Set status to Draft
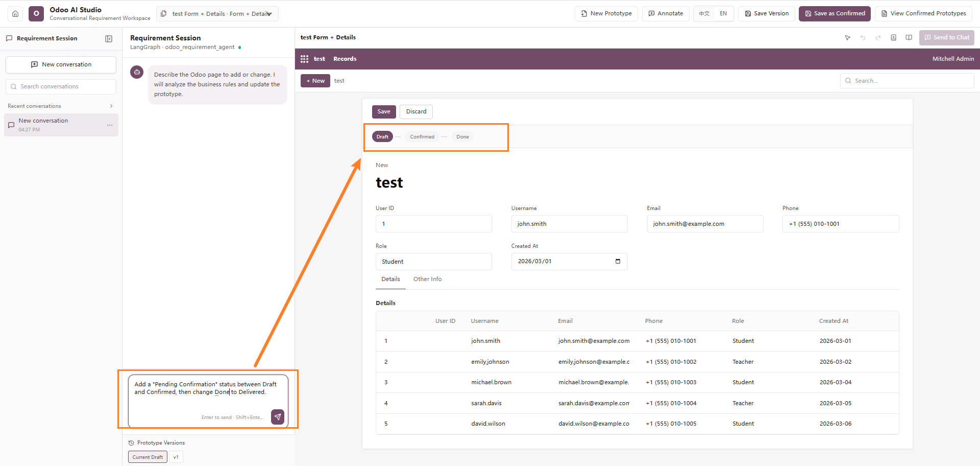This screenshot has height=466, width=980. coord(382,137)
